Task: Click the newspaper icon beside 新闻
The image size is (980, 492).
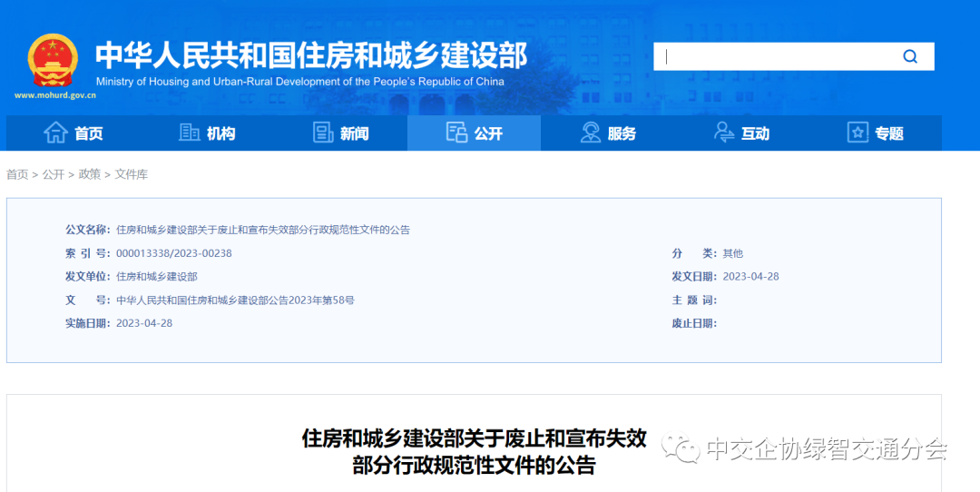Action: coord(323,133)
